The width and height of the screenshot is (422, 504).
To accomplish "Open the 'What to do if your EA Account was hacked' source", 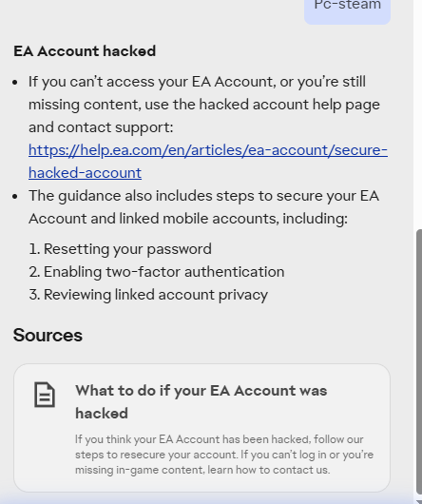I will (x=201, y=428).
